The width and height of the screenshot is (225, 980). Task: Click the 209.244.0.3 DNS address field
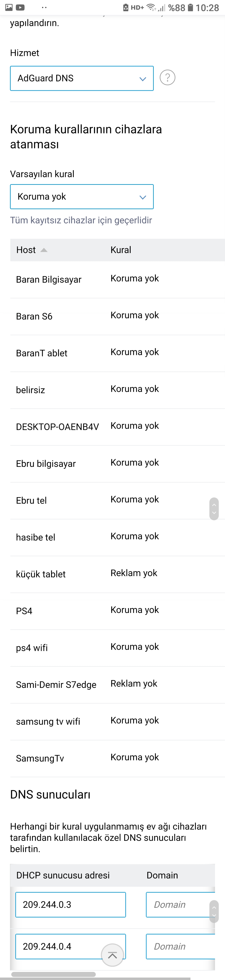70,905
